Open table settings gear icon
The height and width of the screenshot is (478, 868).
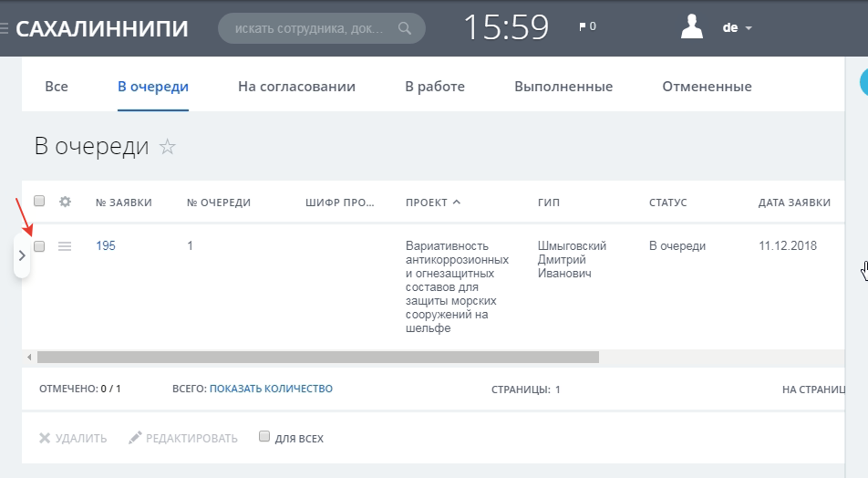[65, 202]
